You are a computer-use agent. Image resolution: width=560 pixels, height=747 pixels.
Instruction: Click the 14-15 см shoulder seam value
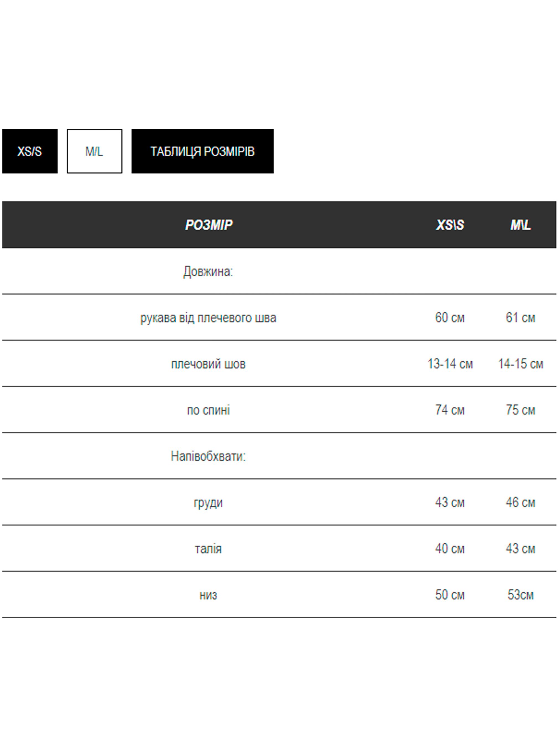tap(520, 364)
